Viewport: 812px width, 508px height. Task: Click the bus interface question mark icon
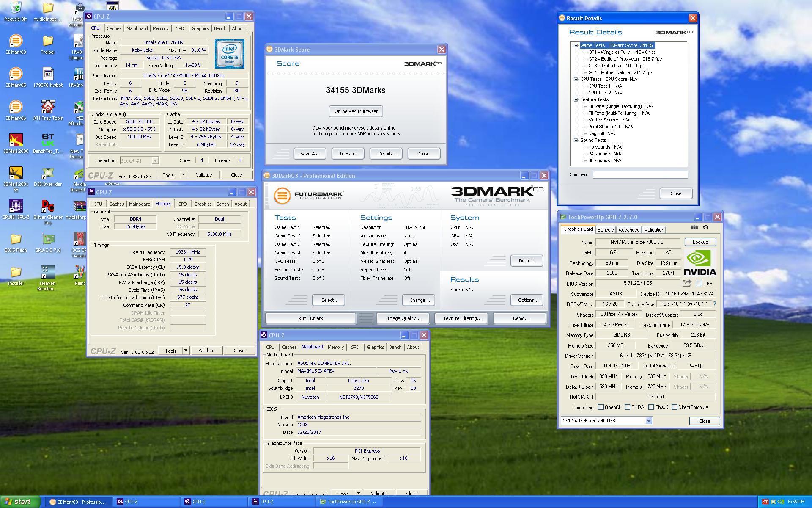point(715,304)
